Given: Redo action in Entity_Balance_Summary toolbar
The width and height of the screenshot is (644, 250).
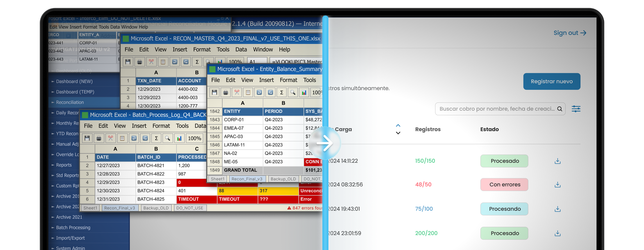Looking at the screenshot, I should 270,92.
